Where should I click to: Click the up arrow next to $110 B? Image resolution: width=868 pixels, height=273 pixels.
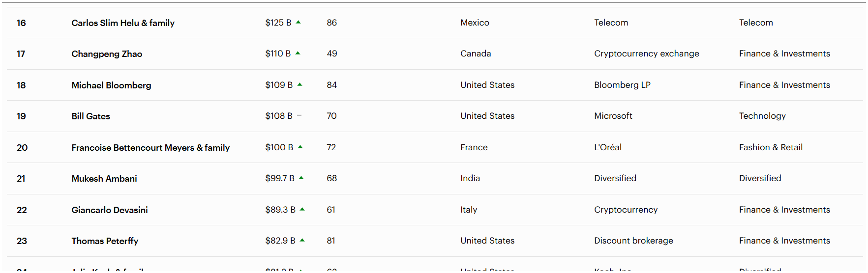298,53
